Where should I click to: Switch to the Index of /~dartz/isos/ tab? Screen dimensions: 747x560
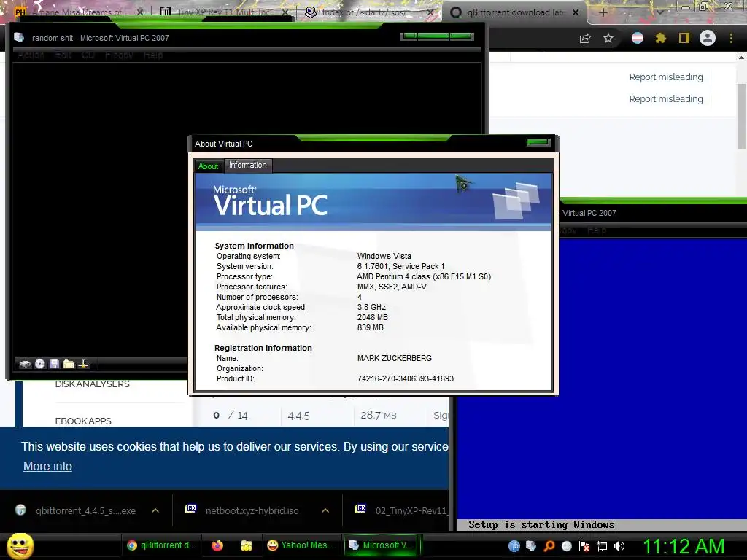pos(370,12)
